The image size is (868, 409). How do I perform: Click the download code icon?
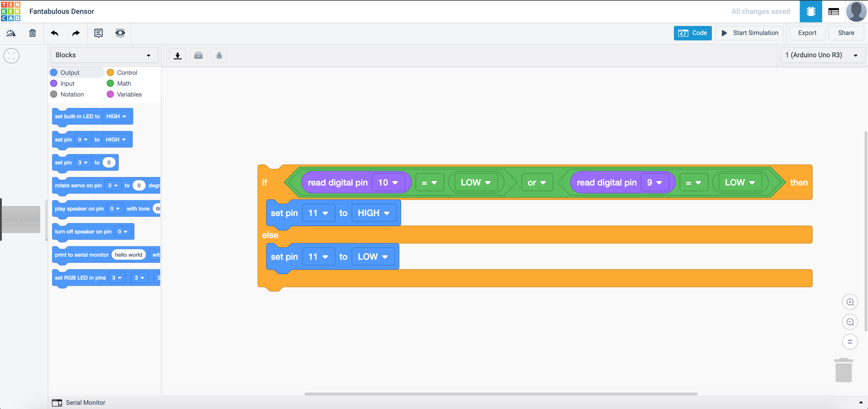click(x=178, y=55)
